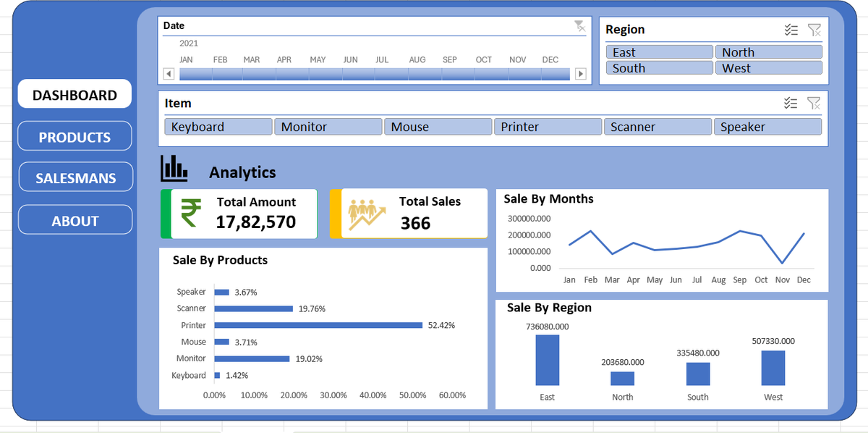This screenshot has width=868, height=433.
Task: Click the Total Amount value 17,82,570
Action: click(256, 222)
